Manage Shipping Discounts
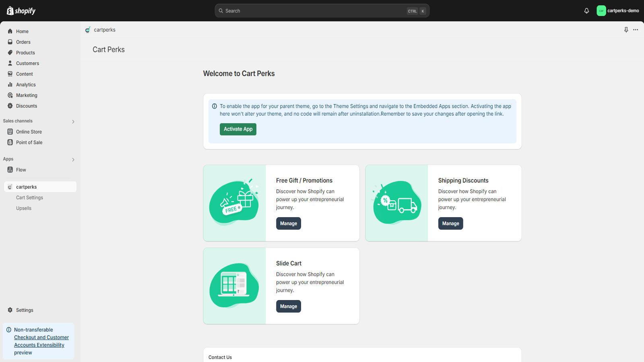The width and height of the screenshot is (644, 362). point(450,224)
